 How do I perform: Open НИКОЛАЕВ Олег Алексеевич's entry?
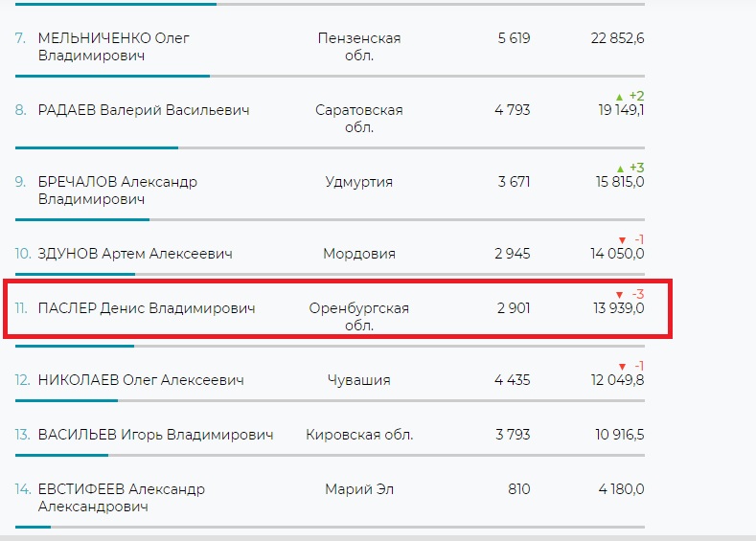(x=140, y=380)
